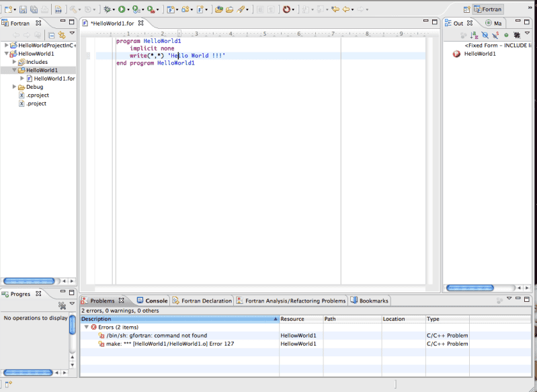Expand the HelloWorldProjectInC project node
537x392 pixels.
6,45
